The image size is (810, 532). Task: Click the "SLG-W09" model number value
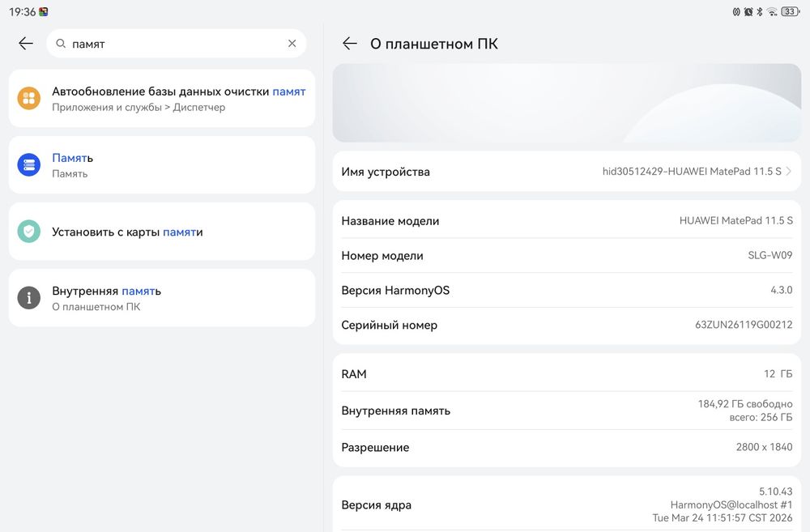[769, 255]
